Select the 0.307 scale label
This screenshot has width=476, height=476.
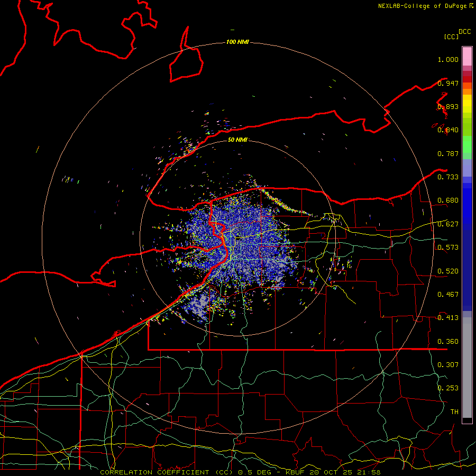pyautogui.click(x=448, y=364)
